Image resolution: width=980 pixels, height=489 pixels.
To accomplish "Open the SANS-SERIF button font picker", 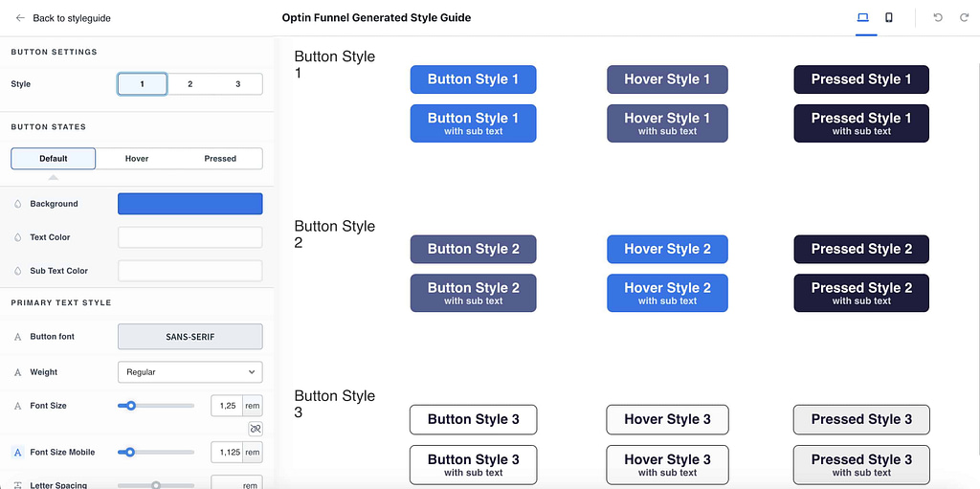I will pyautogui.click(x=190, y=337).
